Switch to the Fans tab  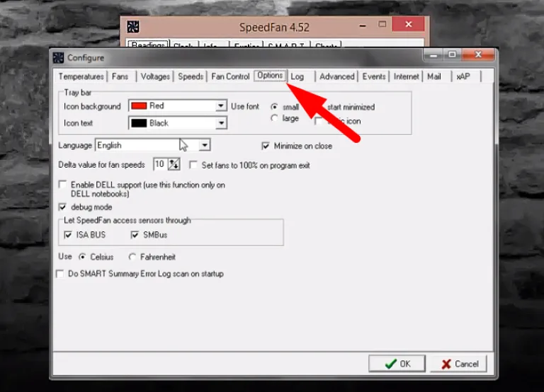click(x=120, y=76)
